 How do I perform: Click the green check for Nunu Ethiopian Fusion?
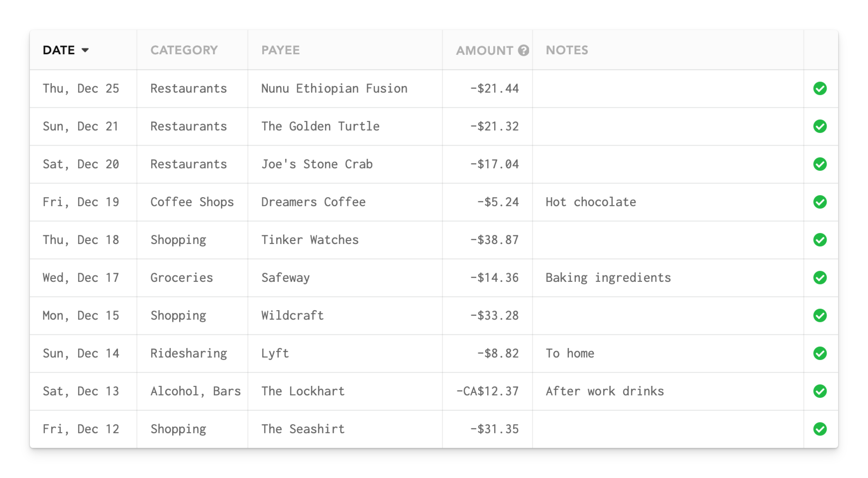tap(819, 89)
